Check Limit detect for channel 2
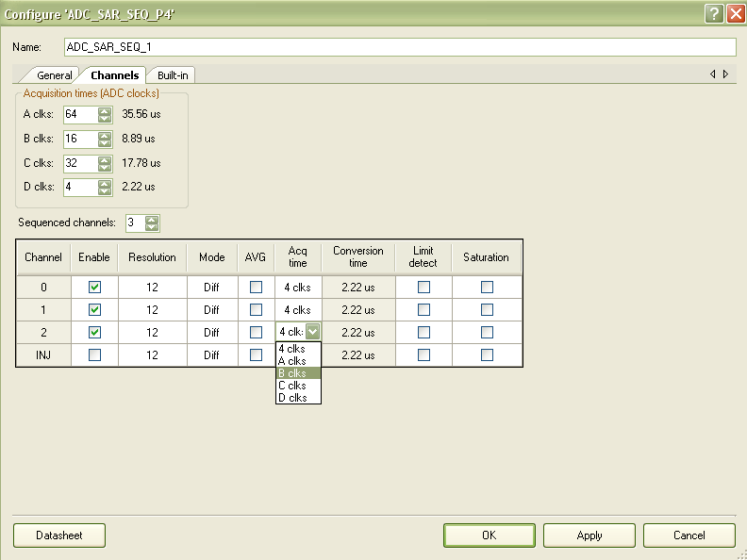Viewport: 747px width, 560px height. pos(423,333)
